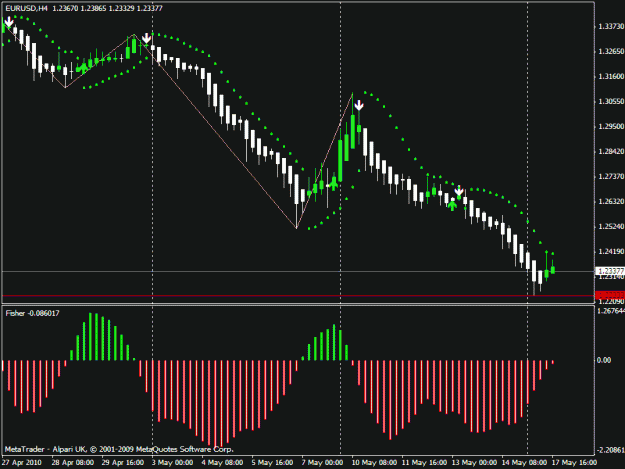Click the 1.30550 price scale label

(x=611, y=101)
